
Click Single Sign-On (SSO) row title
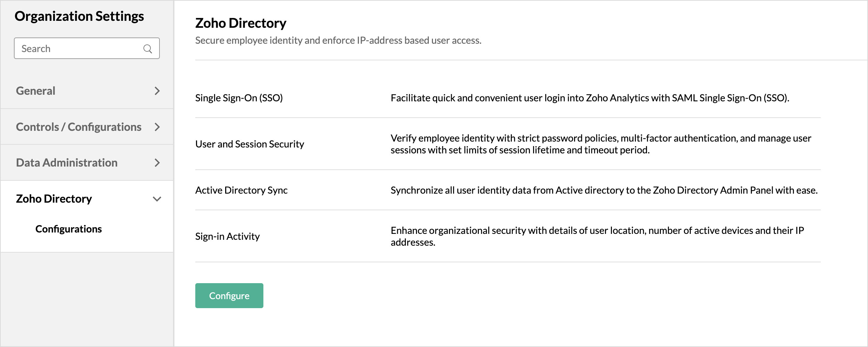(239, 98)
